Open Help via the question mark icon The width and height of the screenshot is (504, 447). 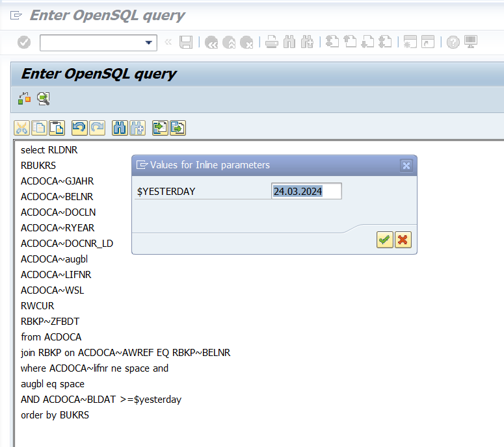tap(453, 42)
